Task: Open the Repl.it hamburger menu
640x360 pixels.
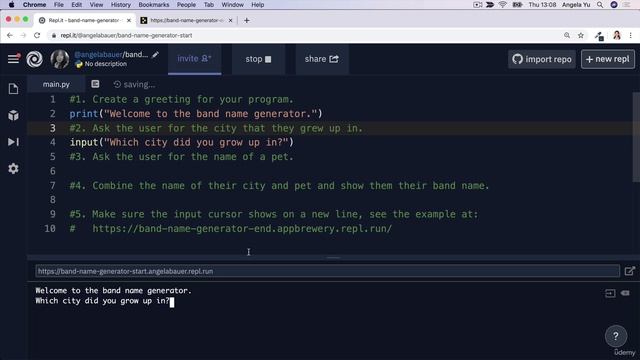Action: pyautogui.click(x=13, y=59)
